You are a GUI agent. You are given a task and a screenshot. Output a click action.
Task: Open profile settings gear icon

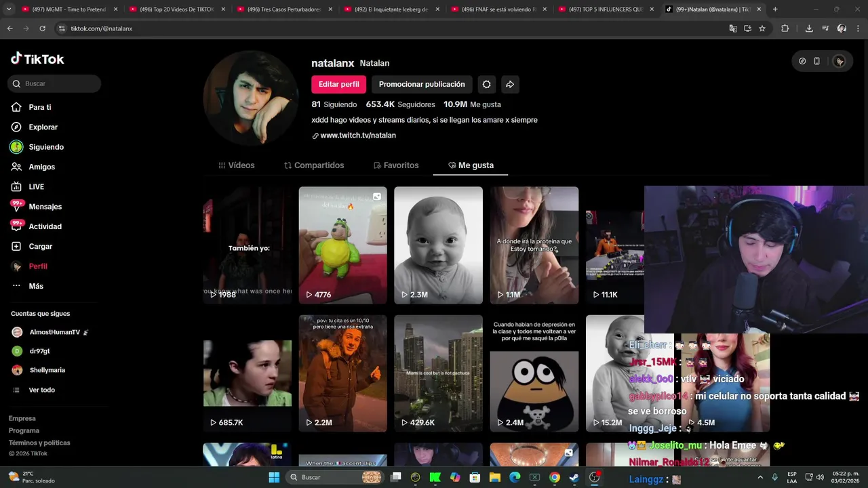[x=486, y=84]
